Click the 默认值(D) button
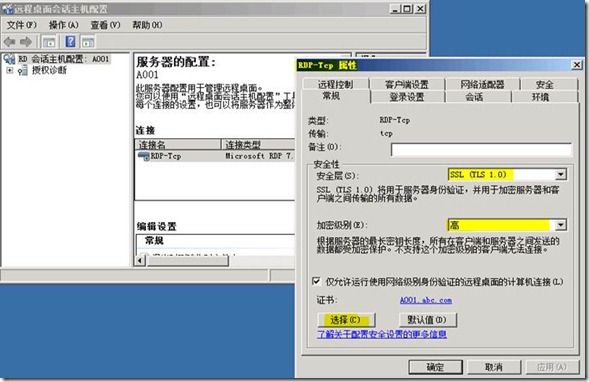The width and height of the screenshot is (589, 382). click(427, 320)
